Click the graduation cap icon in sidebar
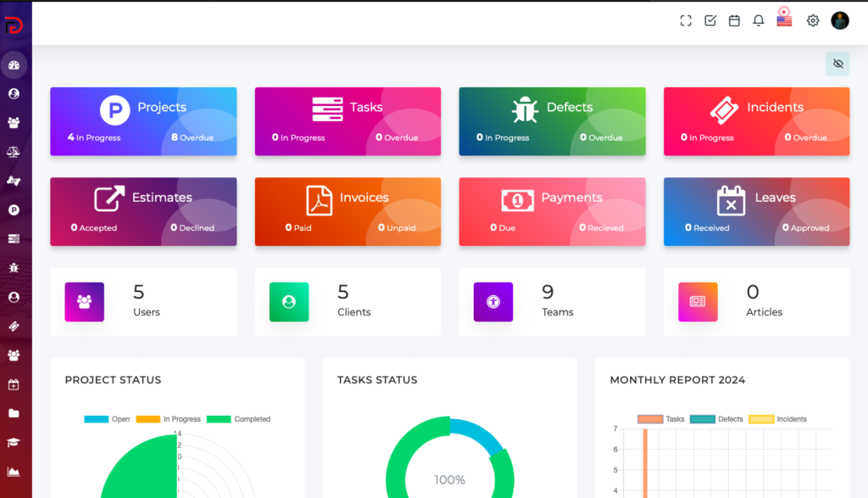 pyautogui.click(x=14, y=442)
